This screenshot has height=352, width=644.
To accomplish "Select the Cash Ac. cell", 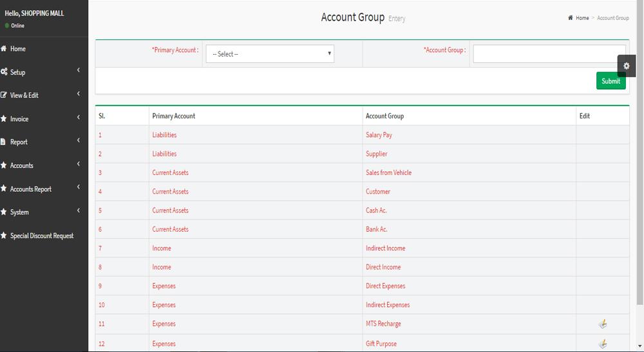I will click(469, 210).
